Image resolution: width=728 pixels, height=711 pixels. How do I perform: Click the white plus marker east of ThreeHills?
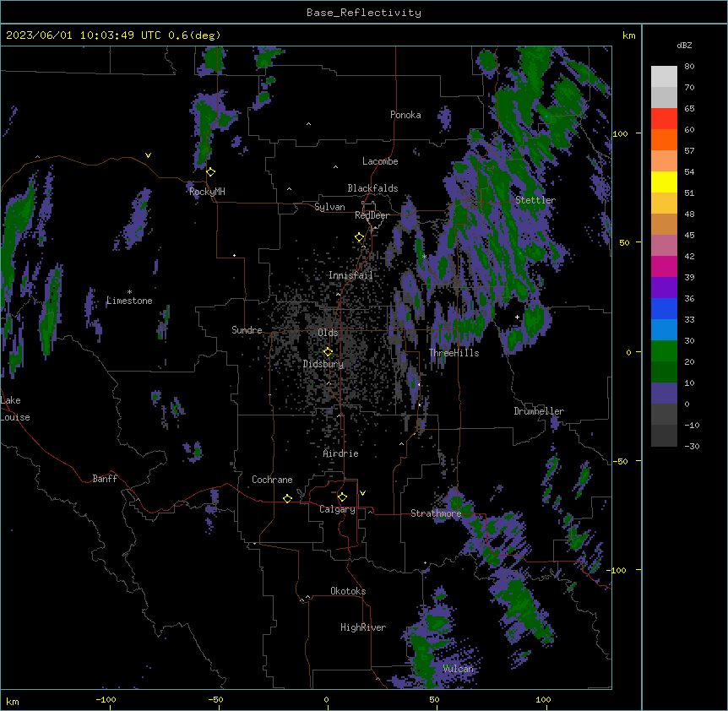517,317
